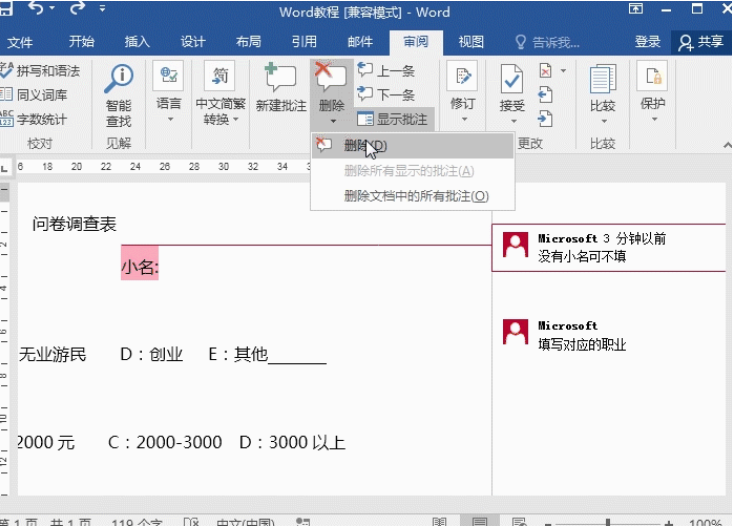
Task: Go to 下一条 next comment
Action: click(386, 95)
